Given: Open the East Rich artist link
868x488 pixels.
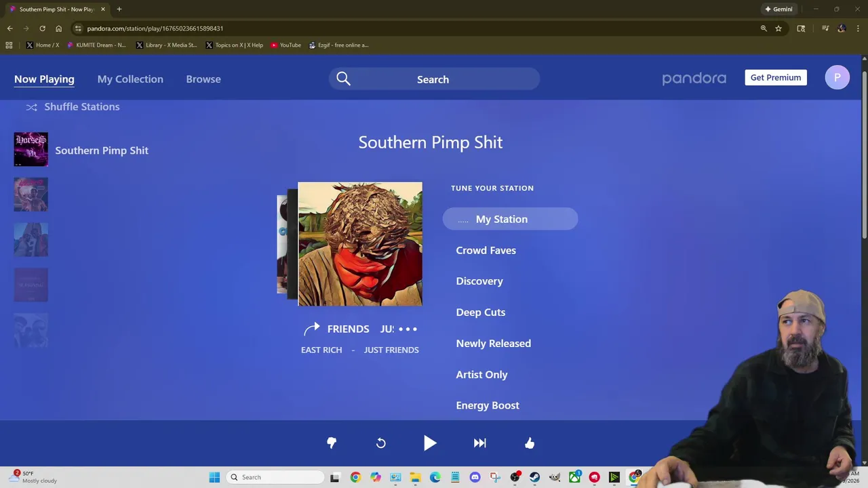Looking at the screenshot, I should 321,350.
